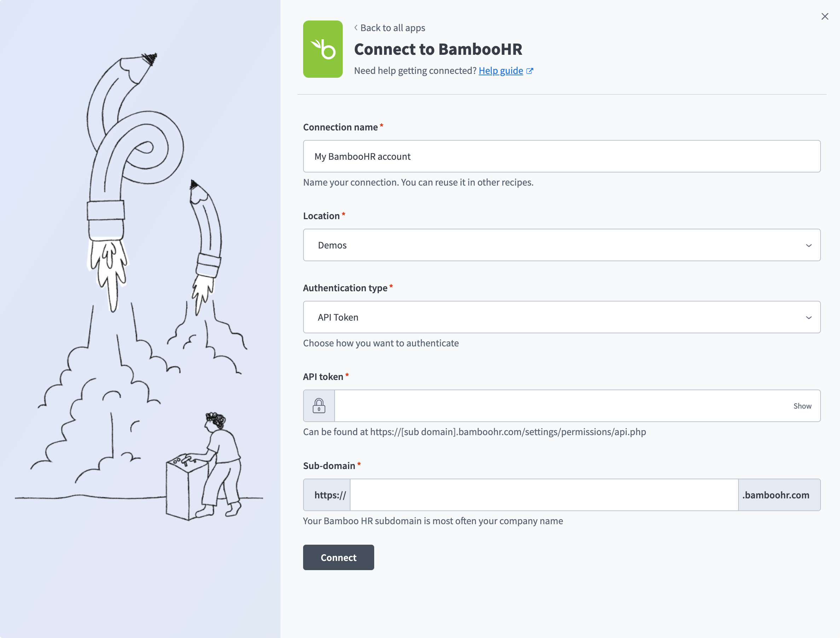The image size is (840, 638).
Task: Click the Connect button
Action: click(x=338, y=557)
